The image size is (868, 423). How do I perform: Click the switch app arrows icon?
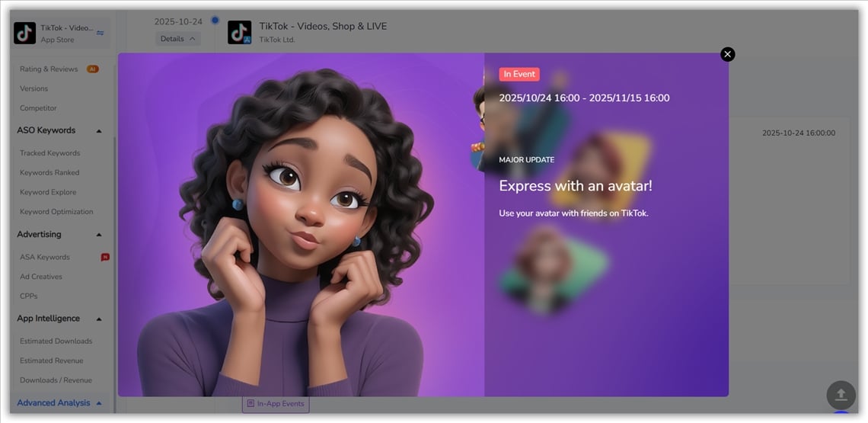pos(101,33)
